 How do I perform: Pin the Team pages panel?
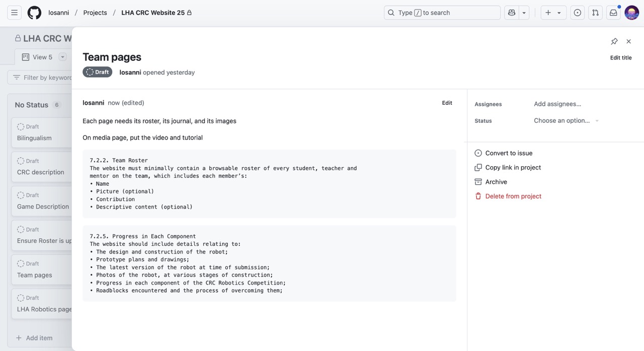(x=614, y=41)
